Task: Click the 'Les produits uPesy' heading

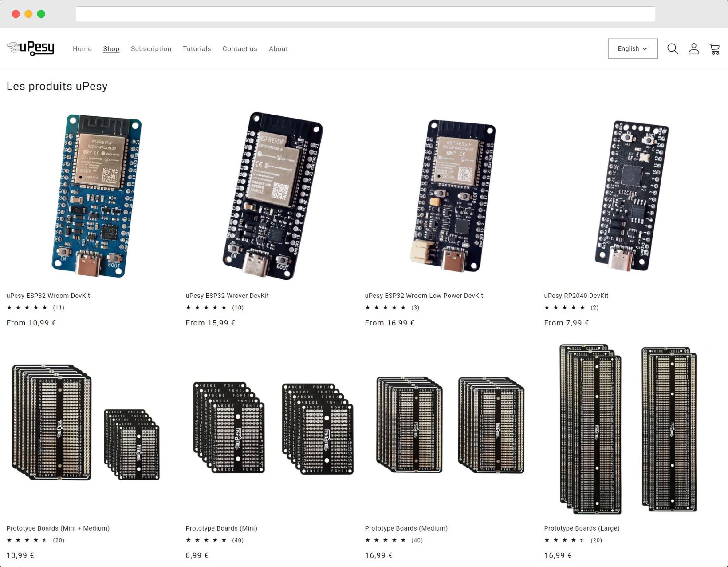Action: point(57,86)
